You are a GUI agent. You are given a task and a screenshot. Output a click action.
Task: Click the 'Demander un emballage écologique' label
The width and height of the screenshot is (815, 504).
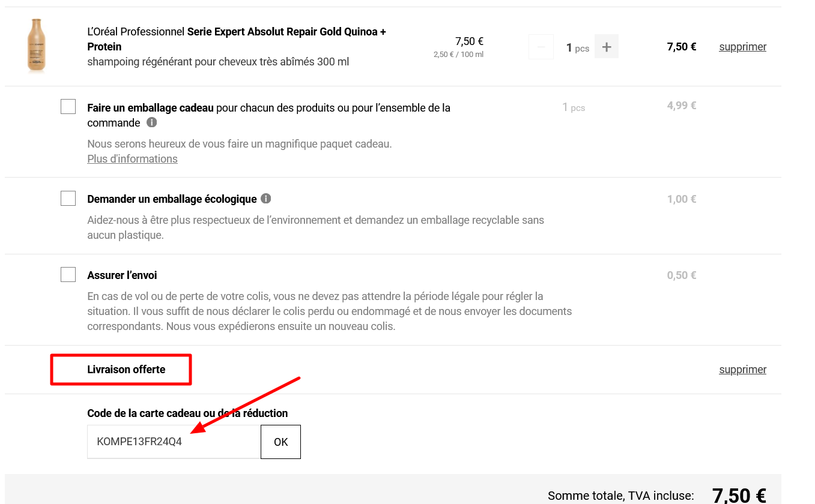[172, 199]
